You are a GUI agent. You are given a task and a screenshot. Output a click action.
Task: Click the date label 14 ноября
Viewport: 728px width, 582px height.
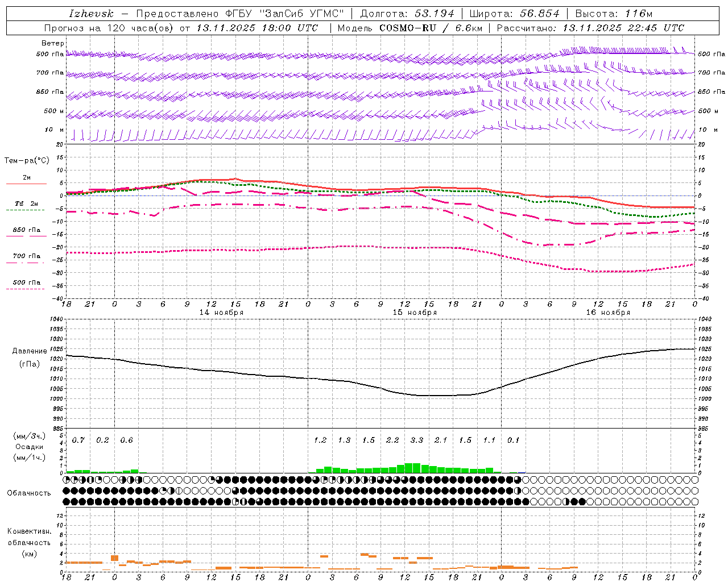click(x=221, y=313)
